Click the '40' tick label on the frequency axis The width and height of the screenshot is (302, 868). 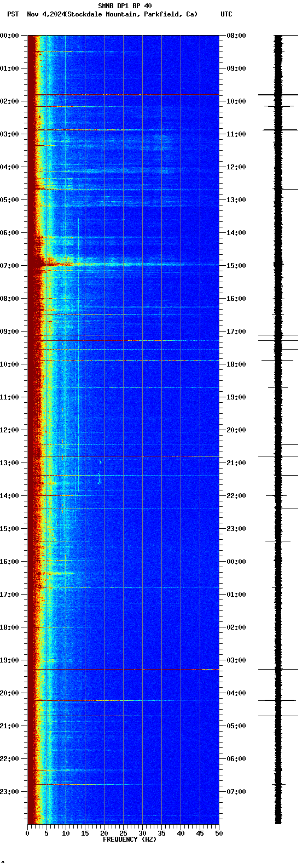181,833
